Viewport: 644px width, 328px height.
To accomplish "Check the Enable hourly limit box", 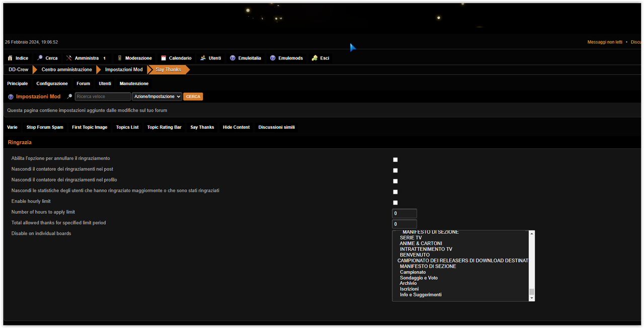I will click(395, 203).
